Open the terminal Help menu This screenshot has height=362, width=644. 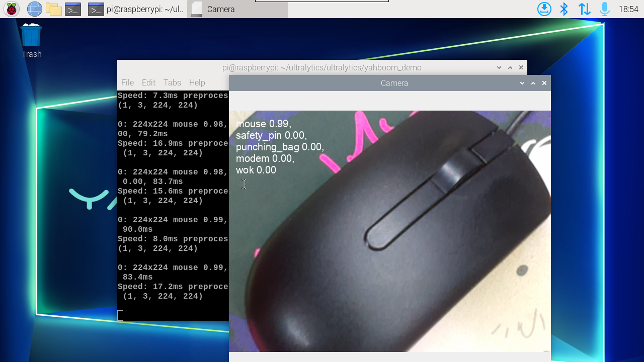pyautogui.click(x=197, y=82)
